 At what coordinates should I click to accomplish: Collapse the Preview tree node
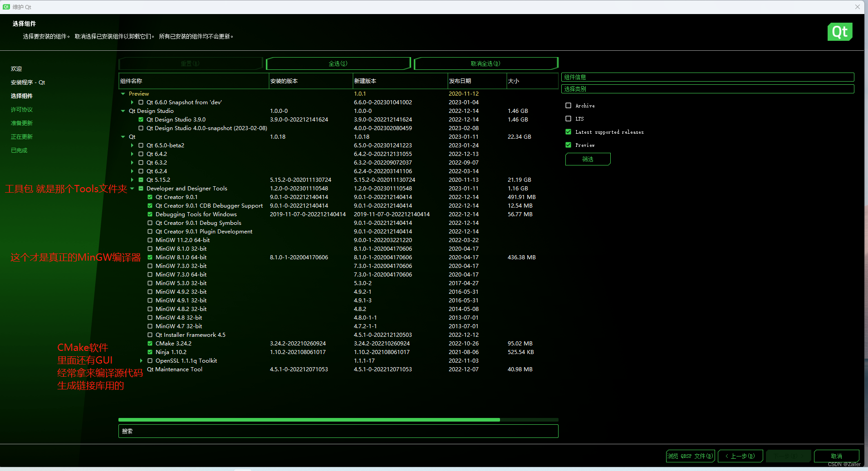123,94
